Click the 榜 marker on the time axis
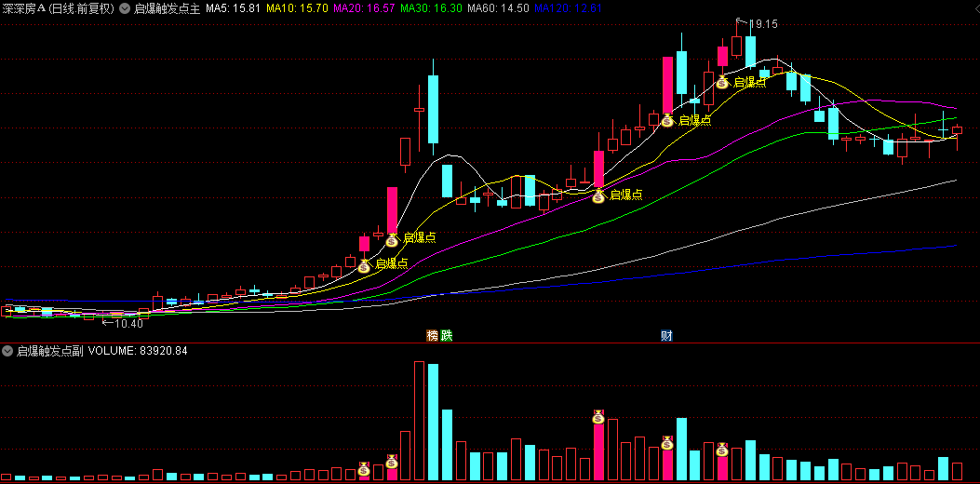Screen dimensions: 980x484 pyautogui.click(x=433, y=336)
